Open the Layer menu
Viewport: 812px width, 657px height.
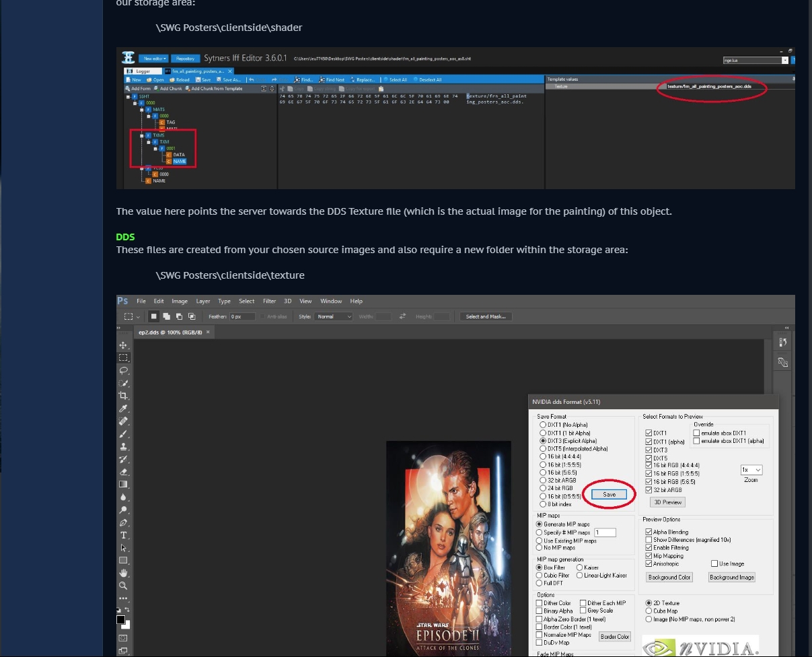click(203, 301)
